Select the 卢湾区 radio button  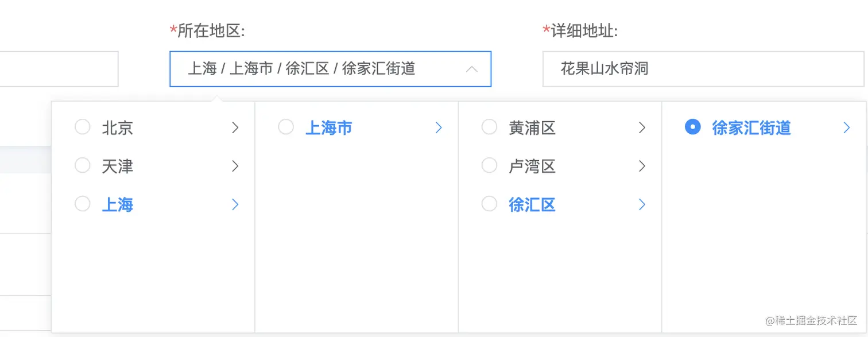[489, 166]
